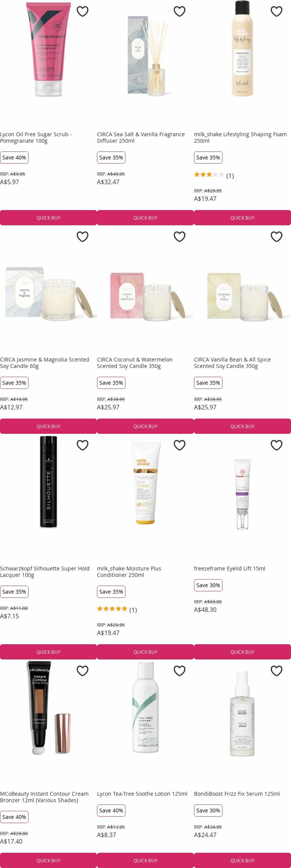This screenshot has height=868, width=291.
Task: Quick Buy CIRCA Coconut & Watermelon candle
Action: [145, 426]
